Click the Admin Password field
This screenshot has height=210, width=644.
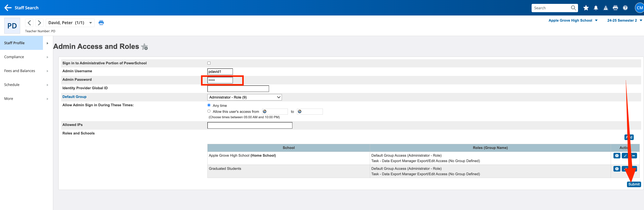tap(220, 80)
